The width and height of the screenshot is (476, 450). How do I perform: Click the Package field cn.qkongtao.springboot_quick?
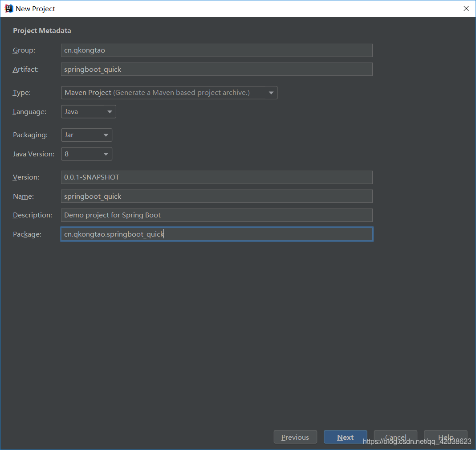tap(217, 234)
